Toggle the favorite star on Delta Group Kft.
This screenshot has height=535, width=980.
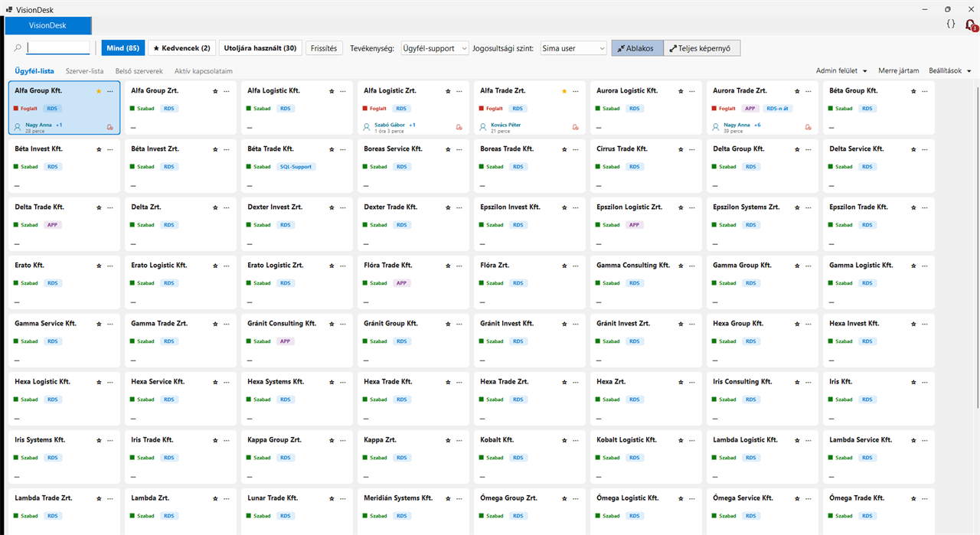[797, 149]
